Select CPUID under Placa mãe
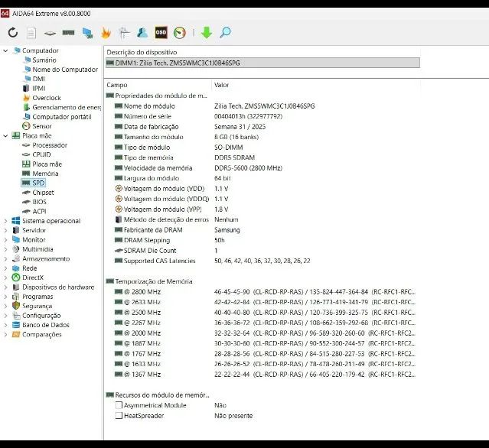 [x=41, y=154]
